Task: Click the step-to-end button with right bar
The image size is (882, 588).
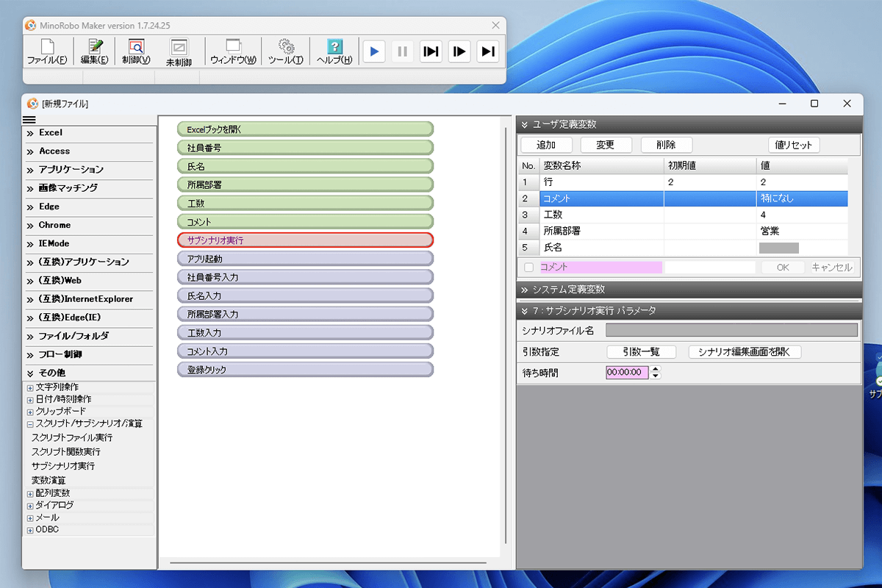Action: [487, 51]
